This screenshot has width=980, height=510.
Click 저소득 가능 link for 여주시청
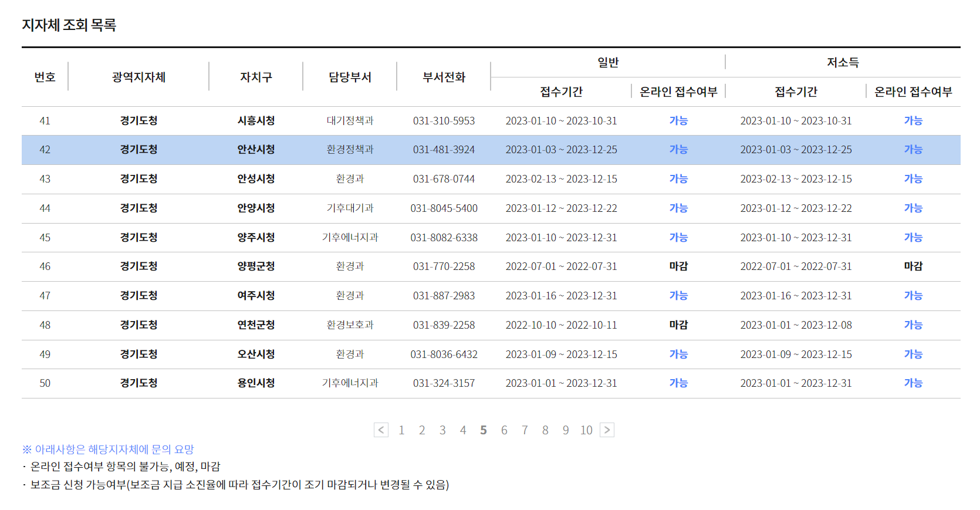pyautogui.click(x=913, y=296)
